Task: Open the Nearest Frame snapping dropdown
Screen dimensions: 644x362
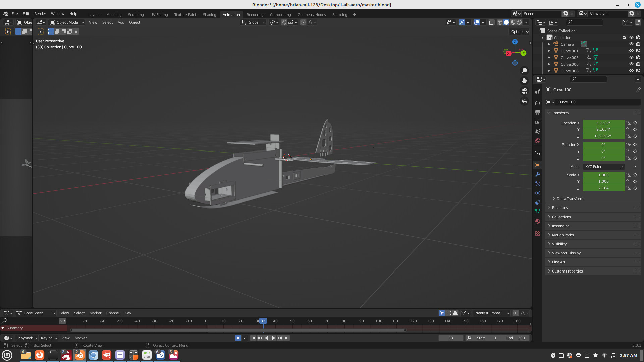Action: pyautogui.click(x=492, y=313)
